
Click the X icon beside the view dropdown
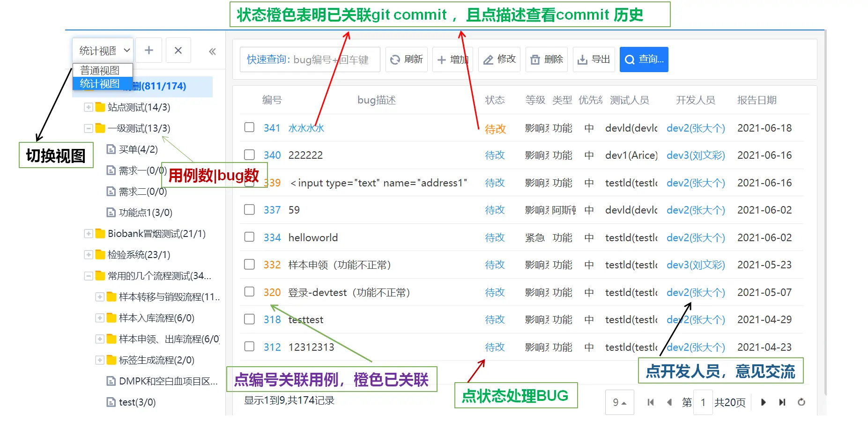coord(178,50)
